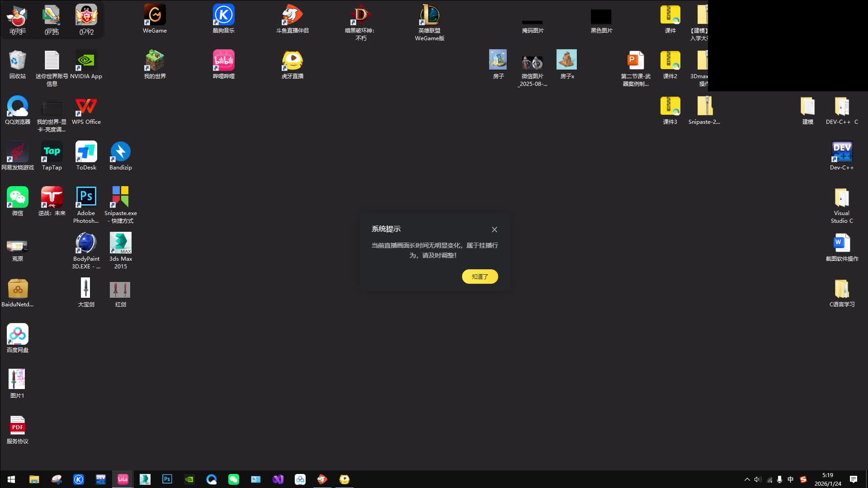Click the 3ds Max 2015 icon
This screenshot has height=488, width=868.
[120, 244]
